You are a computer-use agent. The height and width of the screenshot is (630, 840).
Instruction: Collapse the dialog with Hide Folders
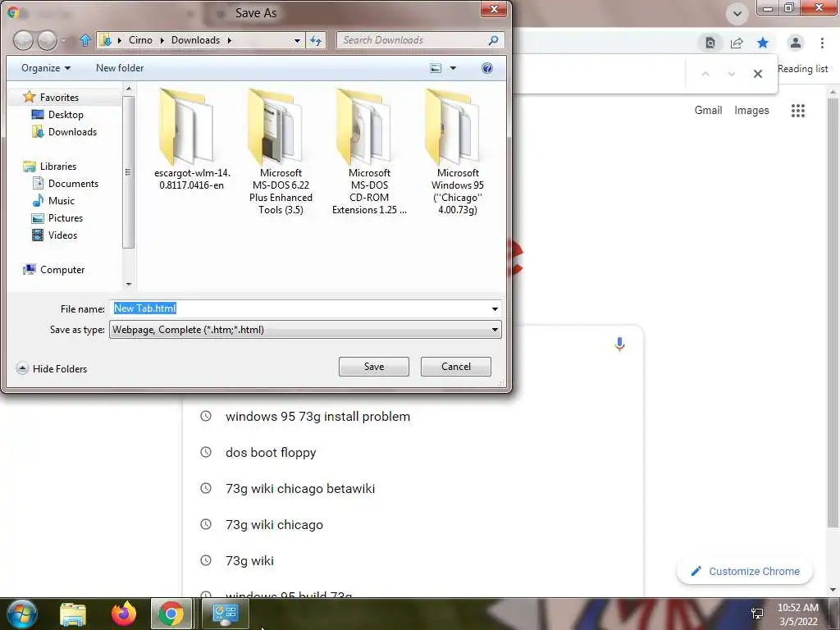pyautogui.click(x=52, y=368)
